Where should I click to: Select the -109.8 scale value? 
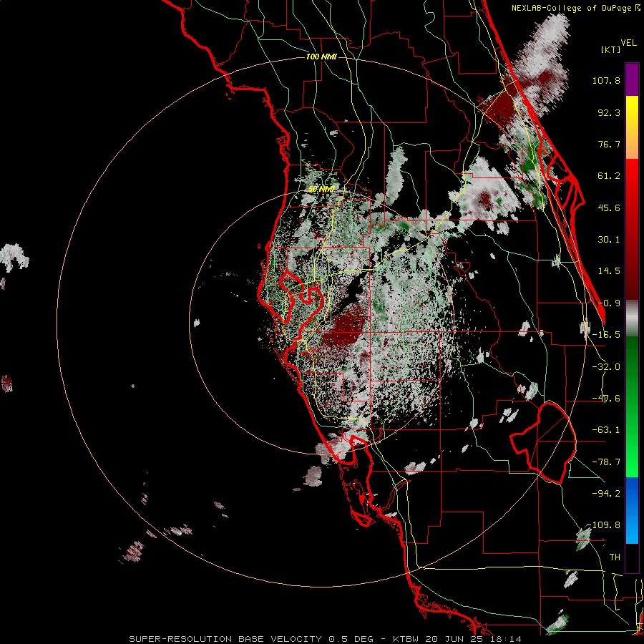coord(604,525)
